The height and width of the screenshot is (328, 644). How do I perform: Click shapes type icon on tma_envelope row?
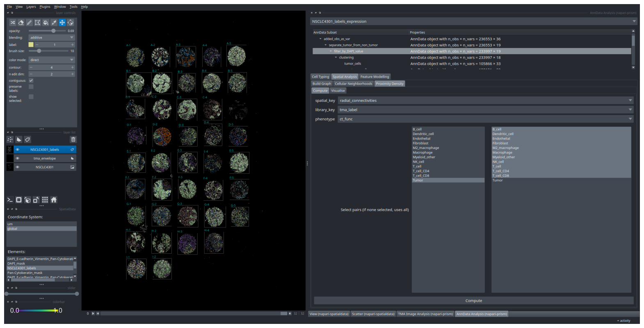coord(72,158)
